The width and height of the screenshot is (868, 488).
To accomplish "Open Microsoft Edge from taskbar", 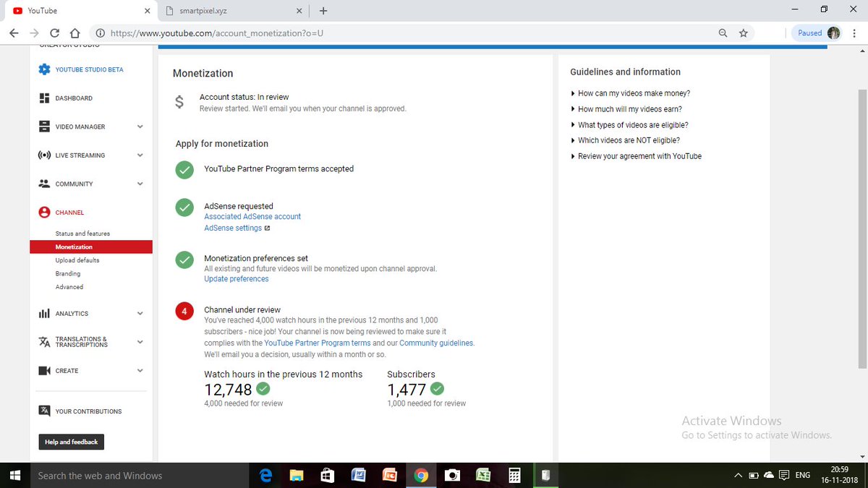I will pyautogui.click(x=266, y=476).
